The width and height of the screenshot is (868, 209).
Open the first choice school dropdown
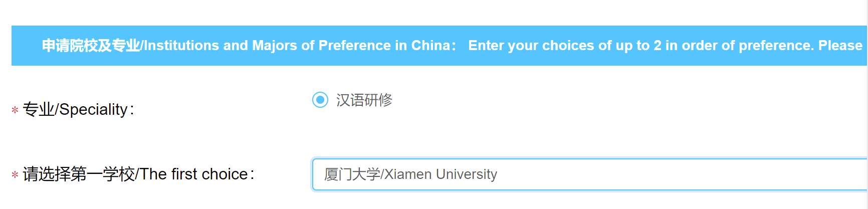point(589,174)
